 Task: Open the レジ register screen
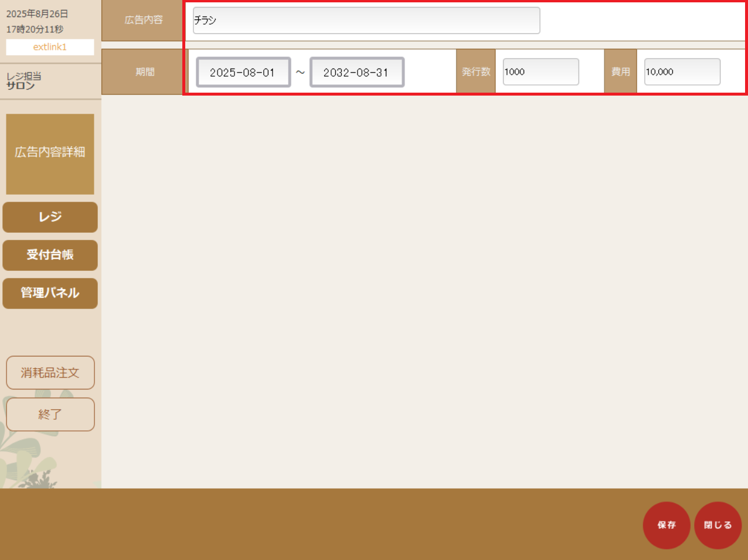(50, 217)
